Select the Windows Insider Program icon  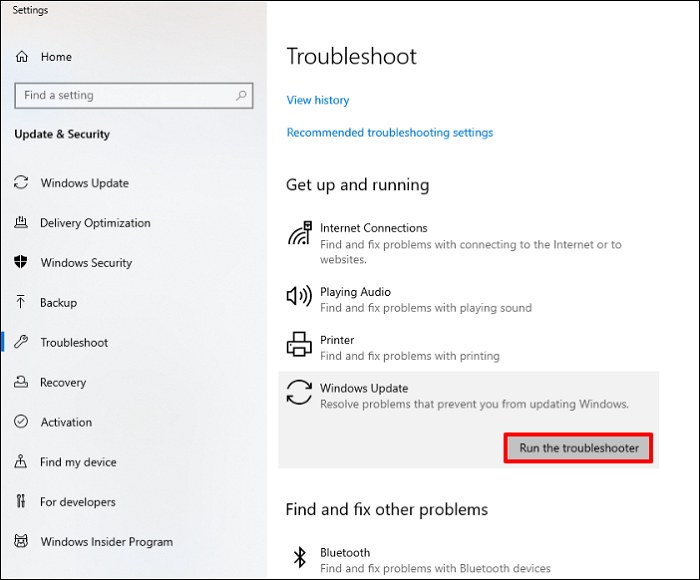coord(21,542)
